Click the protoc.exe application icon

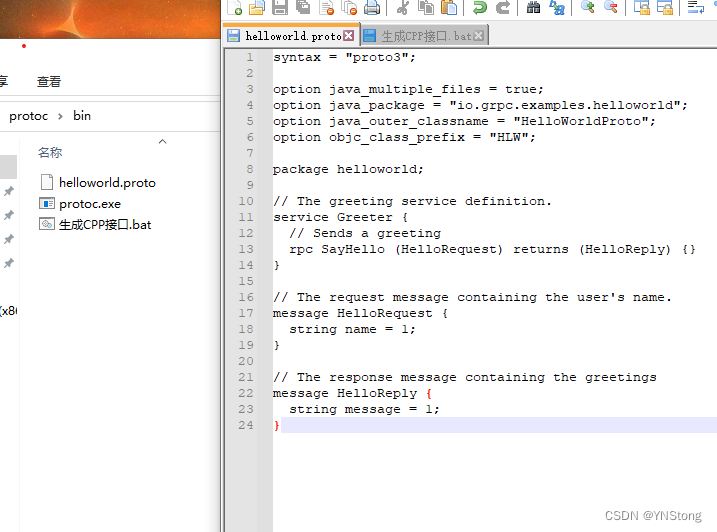click(x=47, y=203)
